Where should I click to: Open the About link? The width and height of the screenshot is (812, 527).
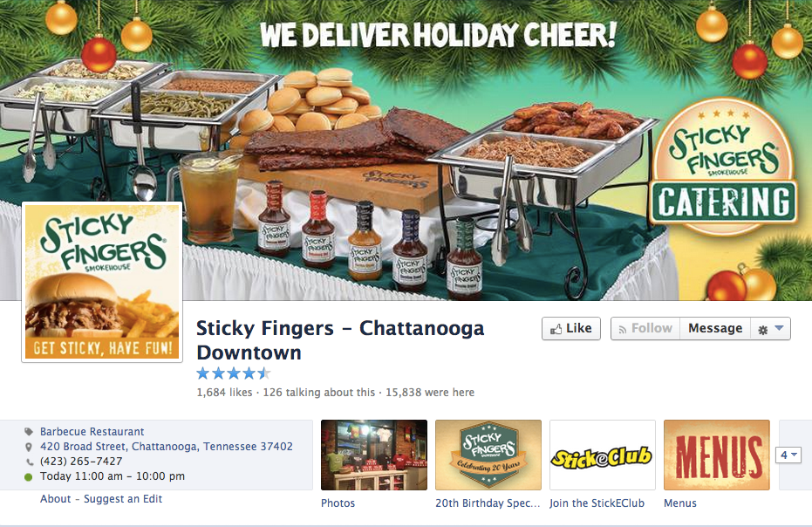[x=56, y=499]
